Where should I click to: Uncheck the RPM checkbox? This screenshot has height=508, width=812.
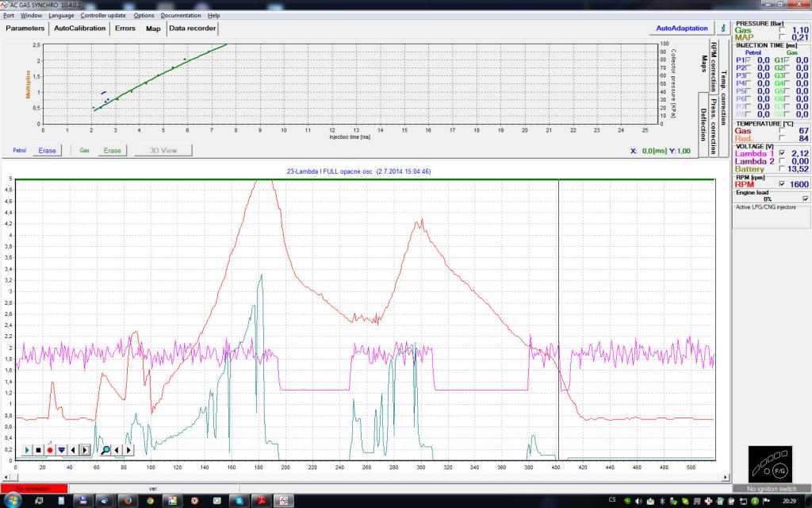coord(783,183)
